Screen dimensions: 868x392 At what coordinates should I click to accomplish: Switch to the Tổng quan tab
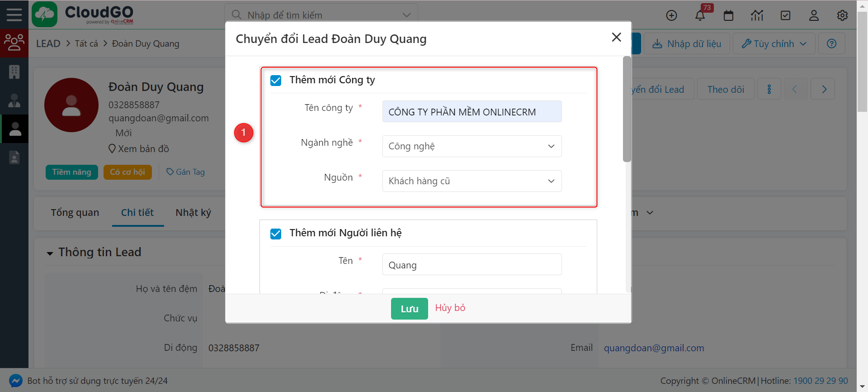(x=75, y=213)
